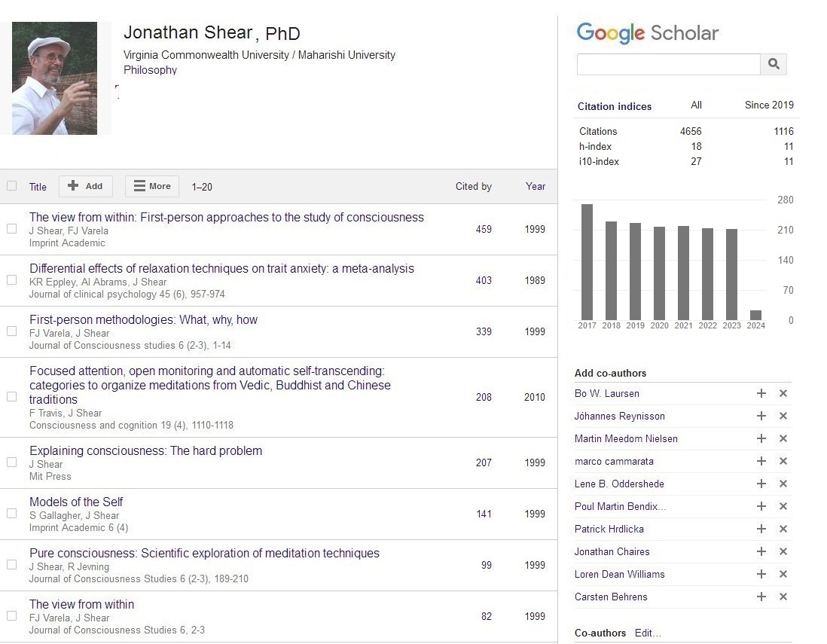
Task: Open the More dropdown menu
Action: 152,186
